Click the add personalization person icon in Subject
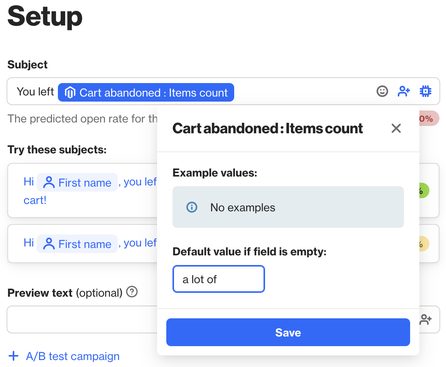446x367 pixels. coord(404,91)
